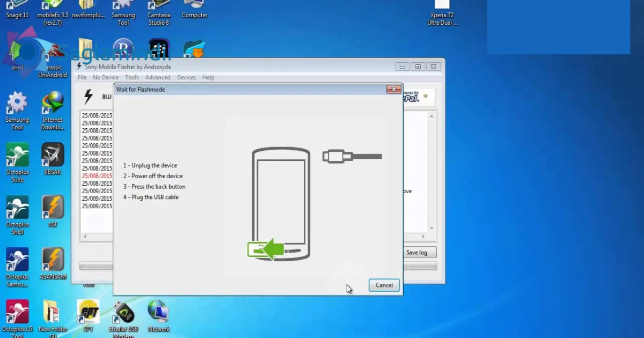Open the gear Samsung Tool shortcut above Octoplus Suite
This screenshot has width=644, height=338.
pos(17,111)
